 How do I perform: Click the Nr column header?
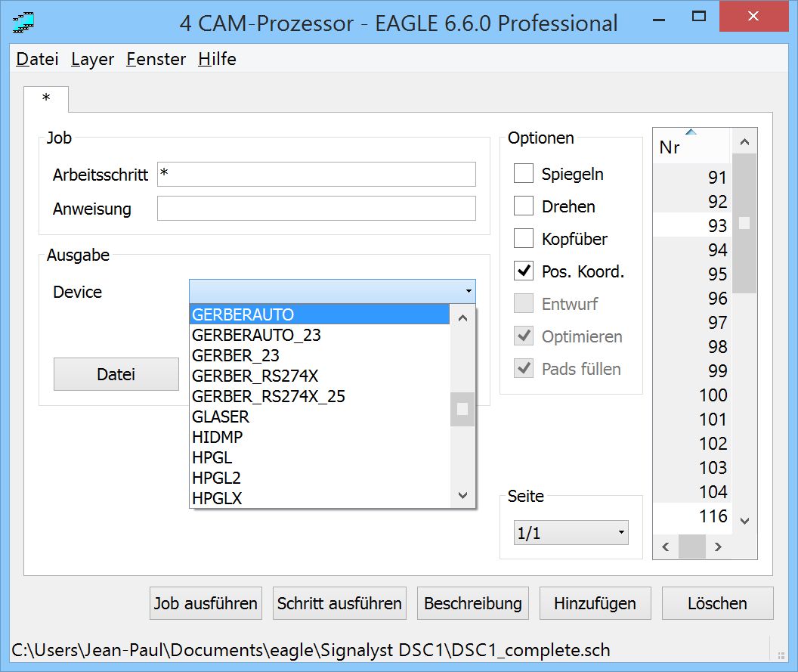[x=692, y=146]
